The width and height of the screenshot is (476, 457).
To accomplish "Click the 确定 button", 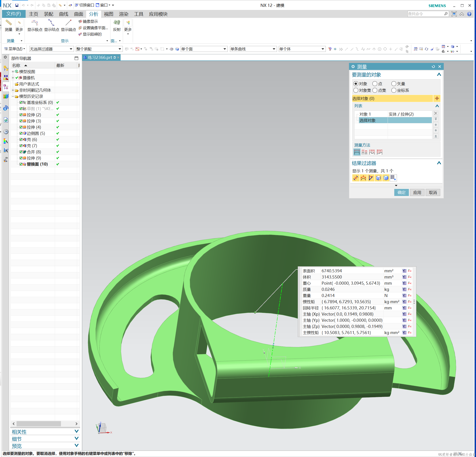I will (401, 193).
